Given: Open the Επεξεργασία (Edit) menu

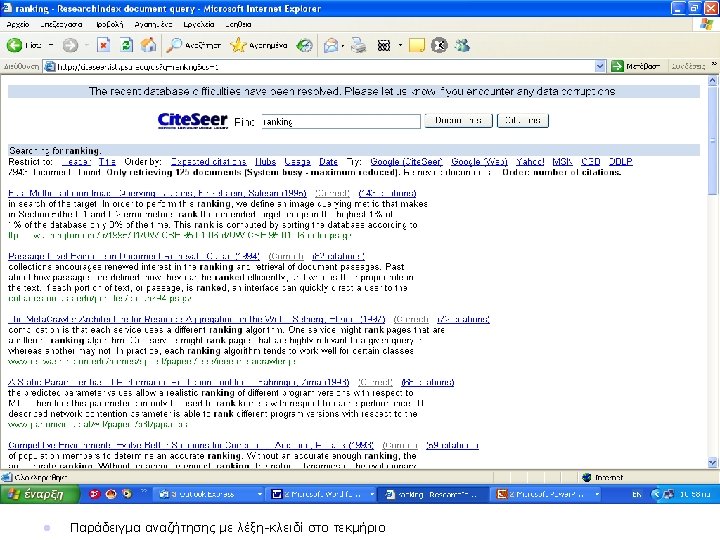Looking at the screenshot, I should 61,24.
